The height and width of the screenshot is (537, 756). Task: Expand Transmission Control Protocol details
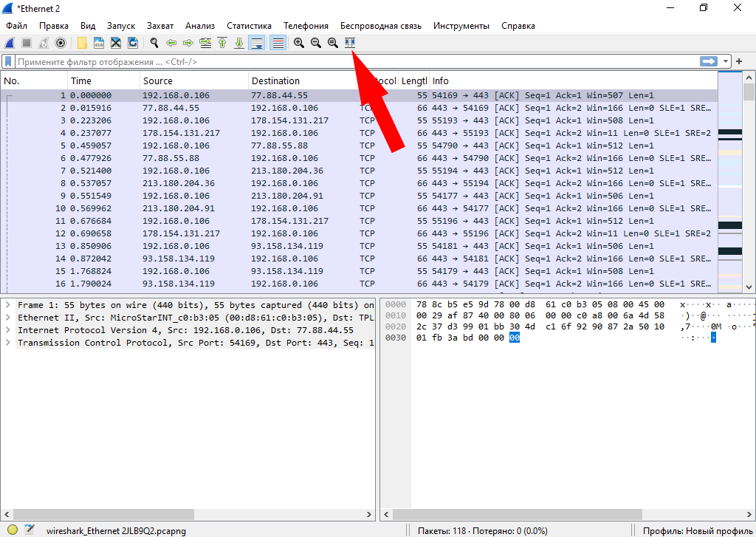click(x=8, y=343)
